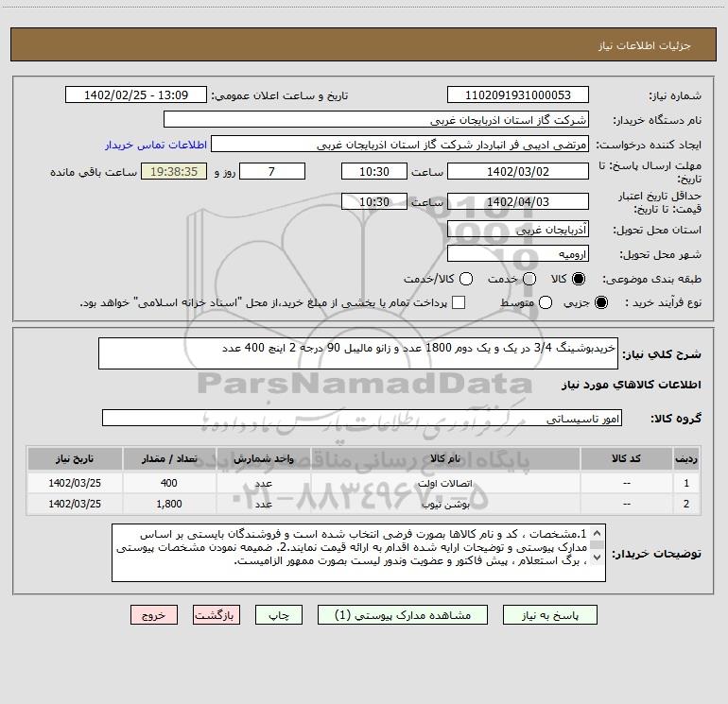Click the بوشن تیوپ item cell
The height and width of the screenshot is (704, 728).
coord(445,504)
